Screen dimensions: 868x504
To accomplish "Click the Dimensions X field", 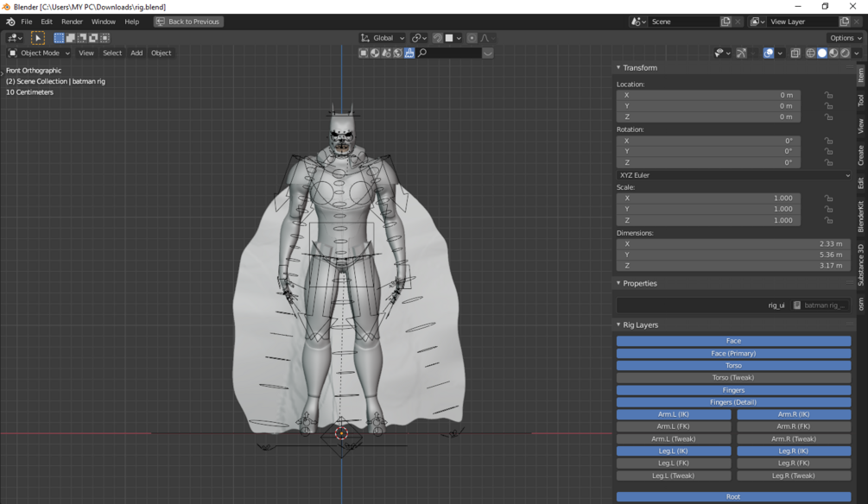I will [x=734, y=244].
